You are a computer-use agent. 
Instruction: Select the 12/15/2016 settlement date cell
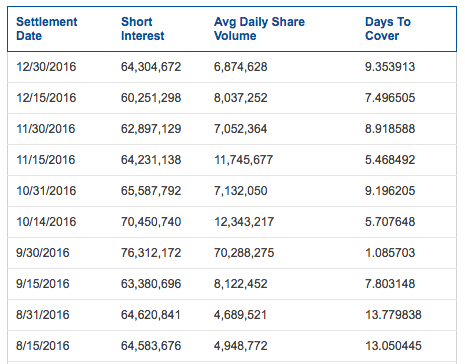46,98
